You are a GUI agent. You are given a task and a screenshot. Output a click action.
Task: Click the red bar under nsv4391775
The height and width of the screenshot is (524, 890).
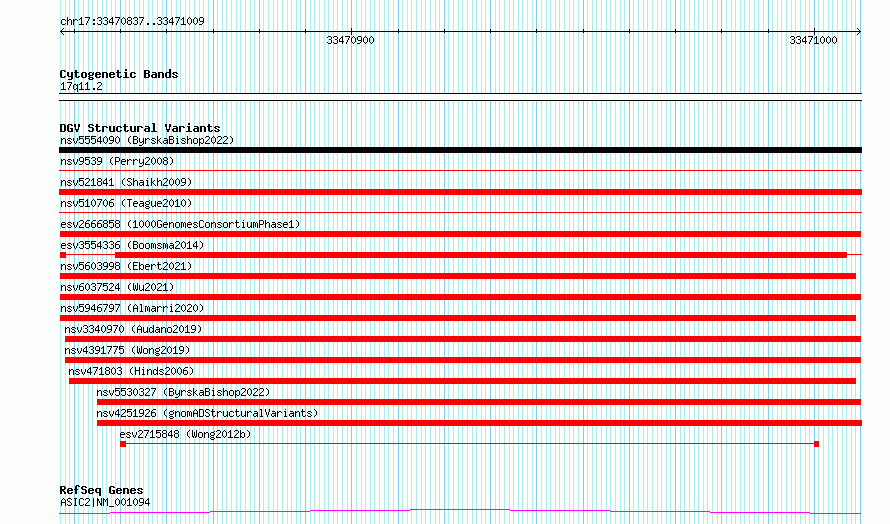[x=463, y=360]
